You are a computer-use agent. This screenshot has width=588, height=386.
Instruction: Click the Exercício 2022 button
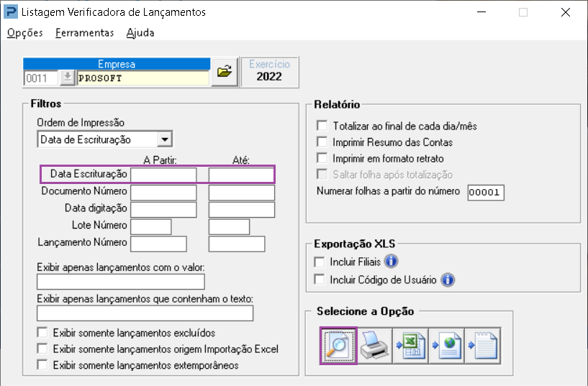pos(269,71)
